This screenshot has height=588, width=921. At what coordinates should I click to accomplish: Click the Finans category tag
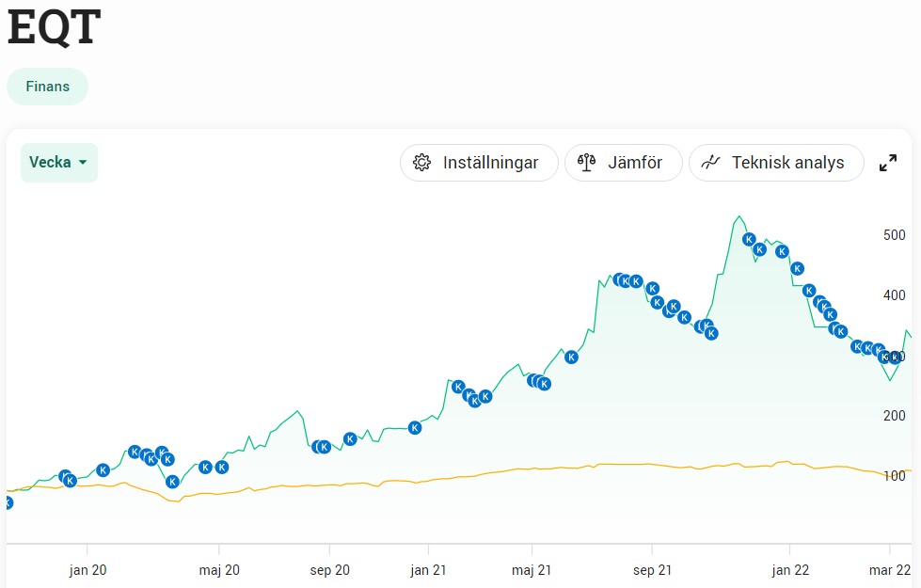tap(48, 87)
